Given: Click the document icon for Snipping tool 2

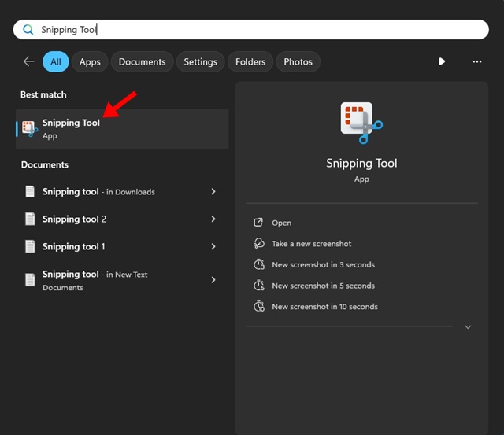Looking at the screenshot, I should click(x=30, y=219).
